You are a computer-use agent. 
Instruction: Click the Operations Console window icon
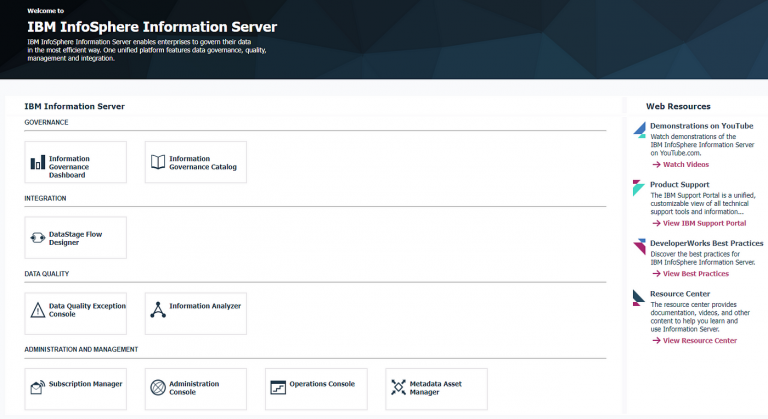[x=278, y=387]
